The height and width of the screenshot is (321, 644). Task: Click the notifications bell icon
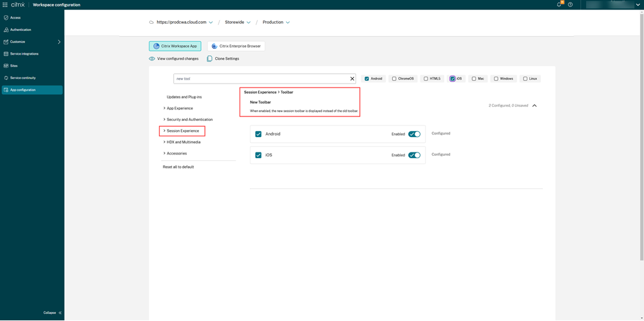pyautogui.click(x=559, y=5)
